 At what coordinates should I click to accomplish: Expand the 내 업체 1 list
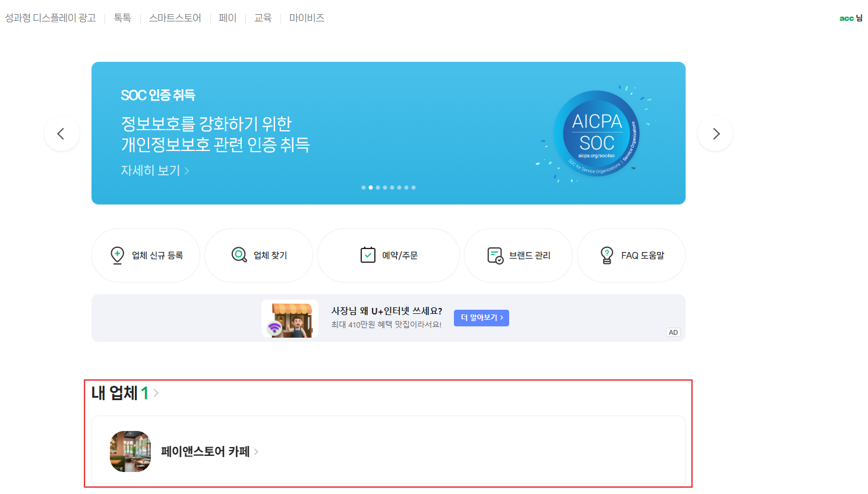point(125,393)
